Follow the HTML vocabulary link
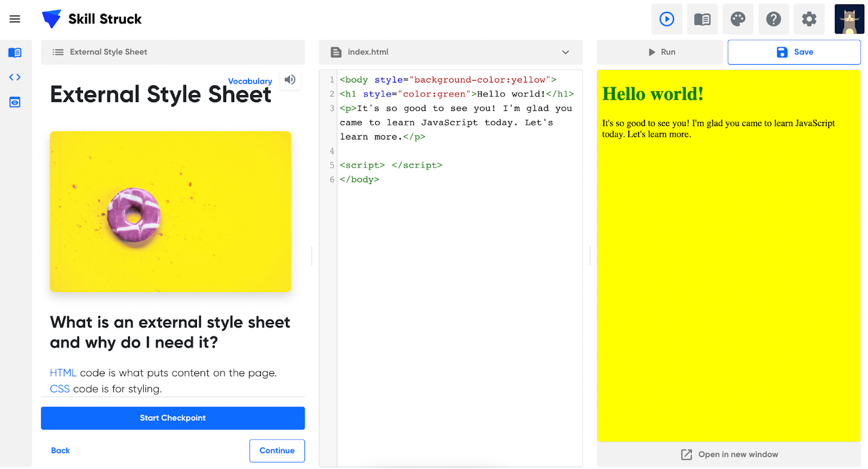Image resolution: width=868 pixels, height=469 pixels. tap(63, 373)
